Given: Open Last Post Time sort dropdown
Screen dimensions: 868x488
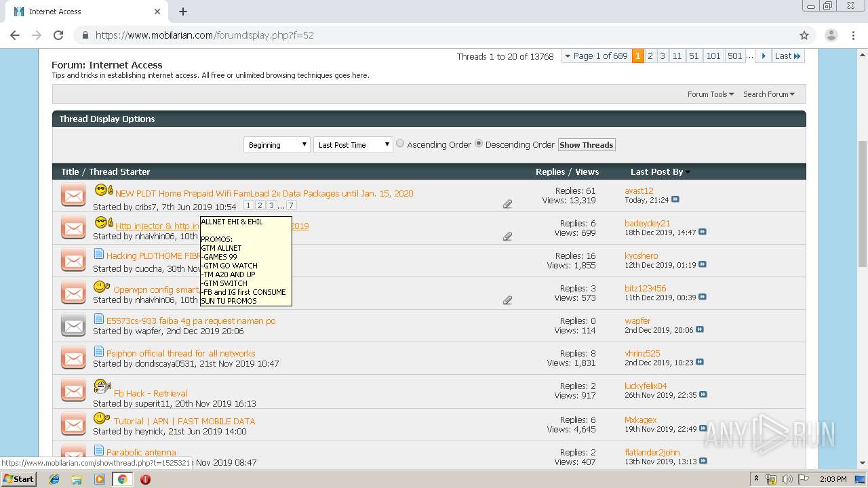Looking at the screenshot, I should [x=353, y=144].
